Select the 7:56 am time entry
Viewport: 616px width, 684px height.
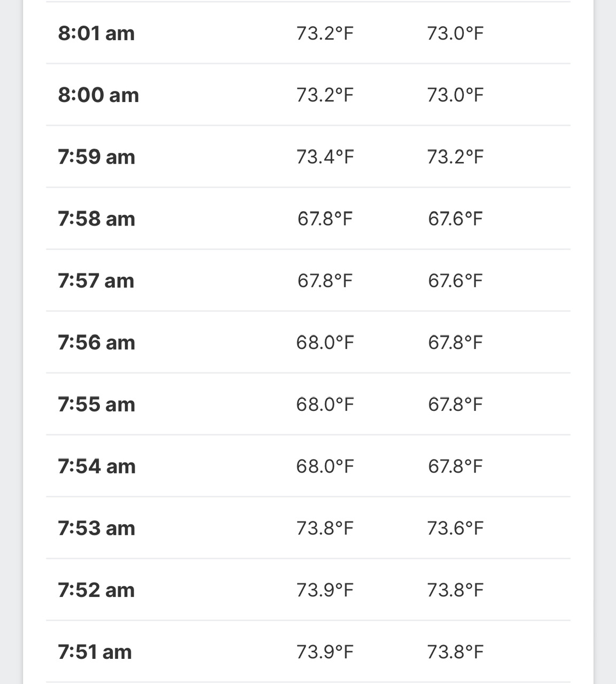(x=96, y=343)
